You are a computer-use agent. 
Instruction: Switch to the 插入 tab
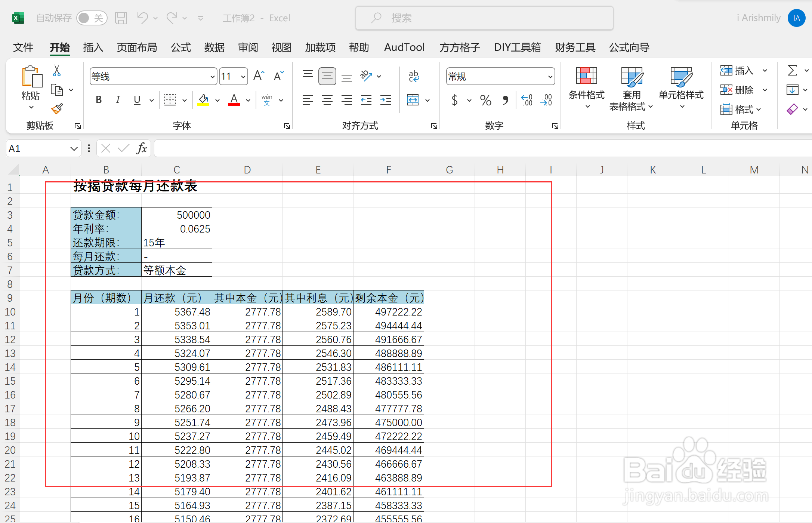(93, 47)
